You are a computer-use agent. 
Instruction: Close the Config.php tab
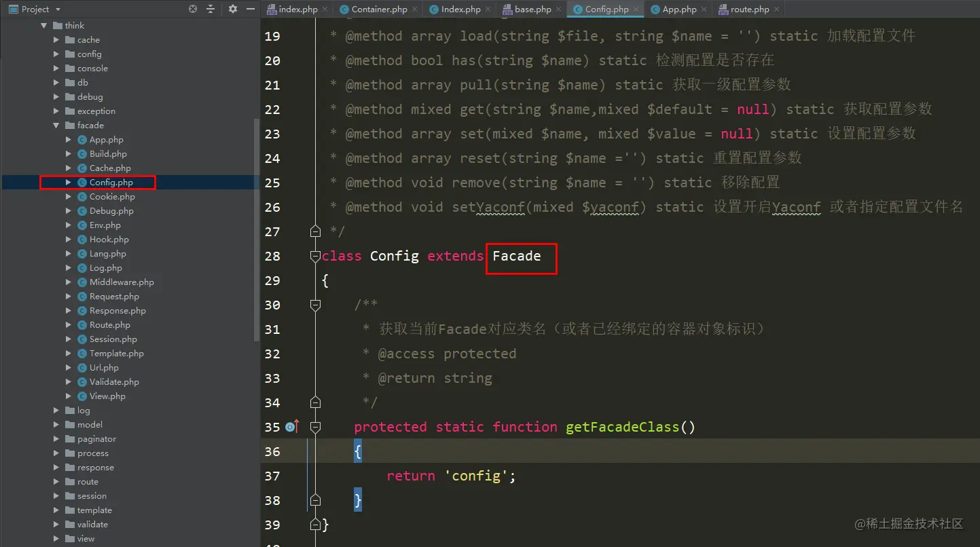636,10
